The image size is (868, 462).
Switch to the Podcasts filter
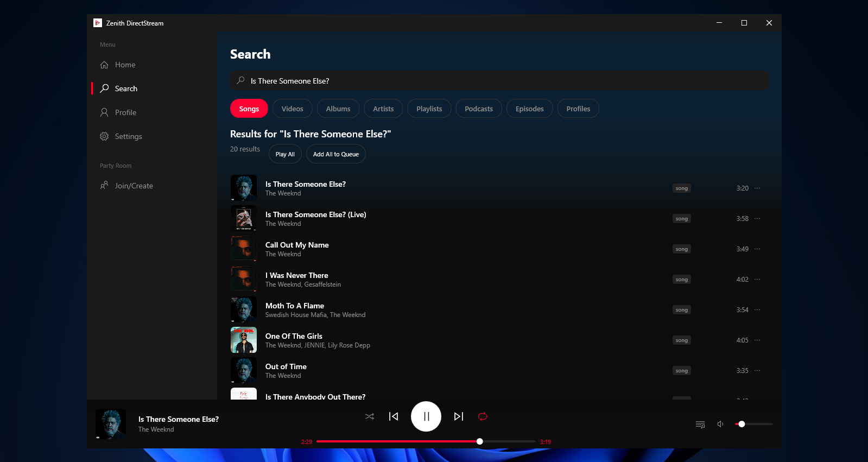tap(479, 109)
